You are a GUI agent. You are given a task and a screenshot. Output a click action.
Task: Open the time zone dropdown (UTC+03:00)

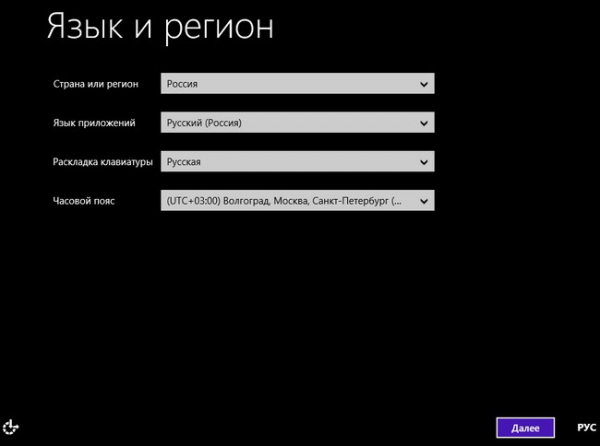297,200
